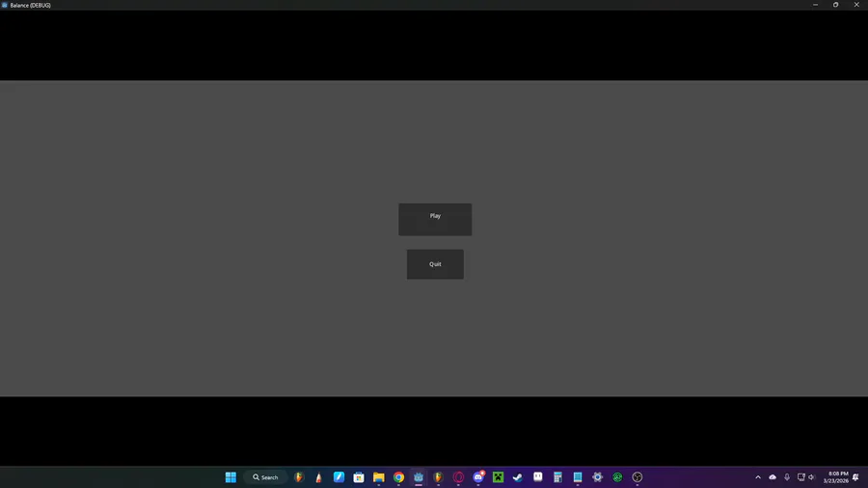Launch the pencil-shaped app in the taskbar
The width and height of the screenshot is (868, 488).
tap(319, 477)
